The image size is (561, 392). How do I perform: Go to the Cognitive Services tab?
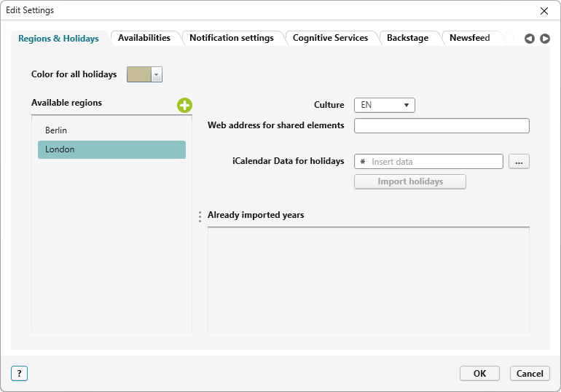click(330, 38)
